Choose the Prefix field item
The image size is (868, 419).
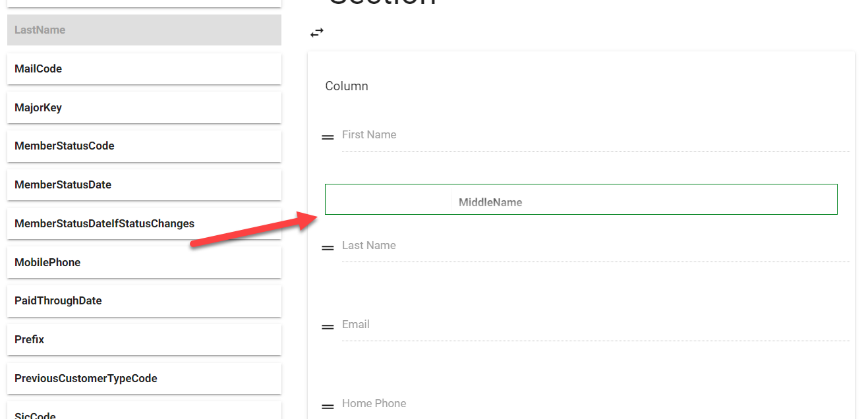point(144,340)
